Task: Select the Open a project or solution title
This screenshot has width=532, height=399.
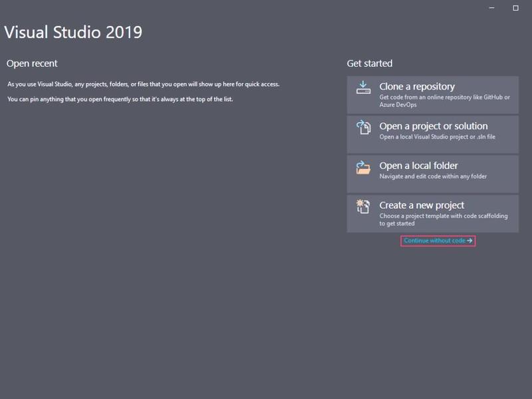Action: [434, 126]
